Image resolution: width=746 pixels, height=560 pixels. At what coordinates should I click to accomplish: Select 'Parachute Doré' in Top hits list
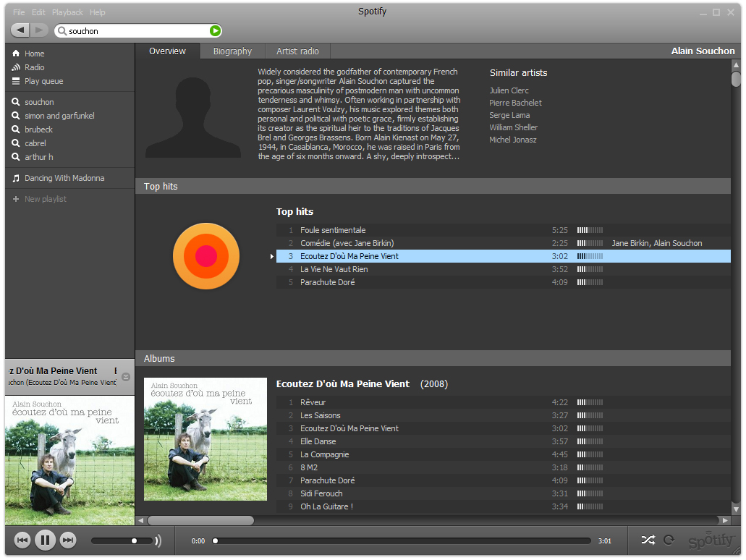tap(504, 282)
